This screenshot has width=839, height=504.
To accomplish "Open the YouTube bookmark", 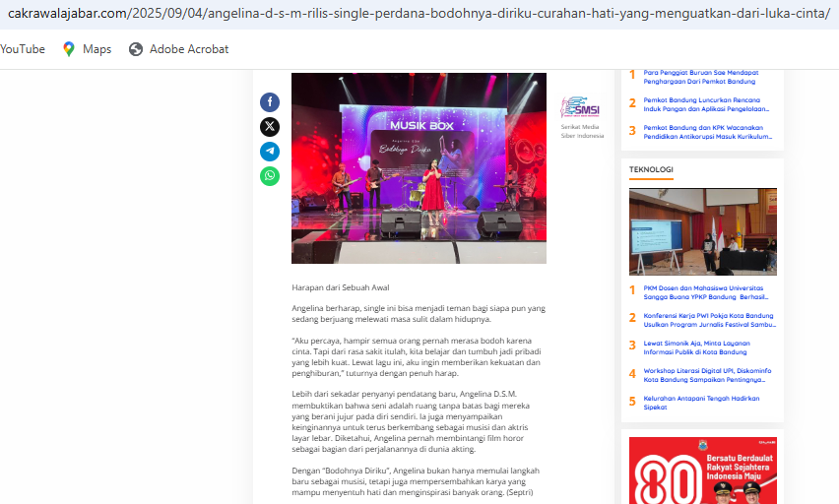I will coord(22,49).
